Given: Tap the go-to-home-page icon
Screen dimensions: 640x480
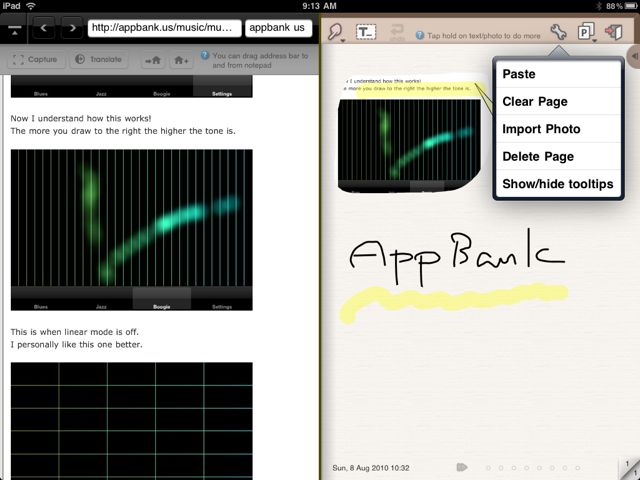Looking at the screenshot, I should tap(153, 60).
